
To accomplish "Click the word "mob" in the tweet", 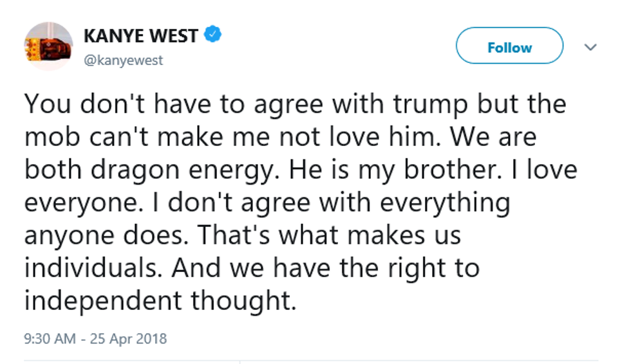I will [x=51, y=137].
